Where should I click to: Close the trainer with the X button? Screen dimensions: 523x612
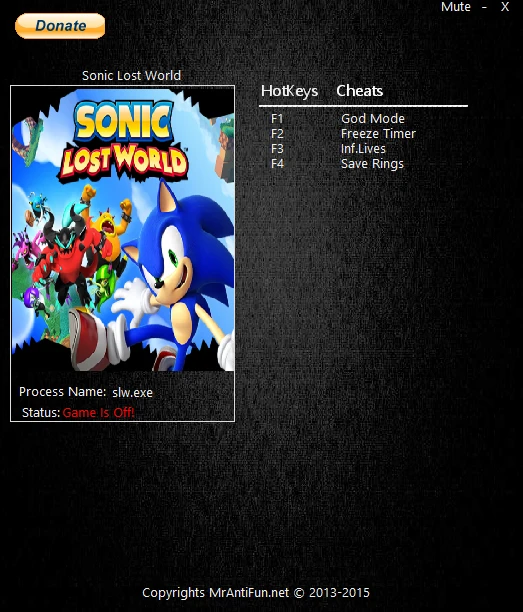pos(505,7)
